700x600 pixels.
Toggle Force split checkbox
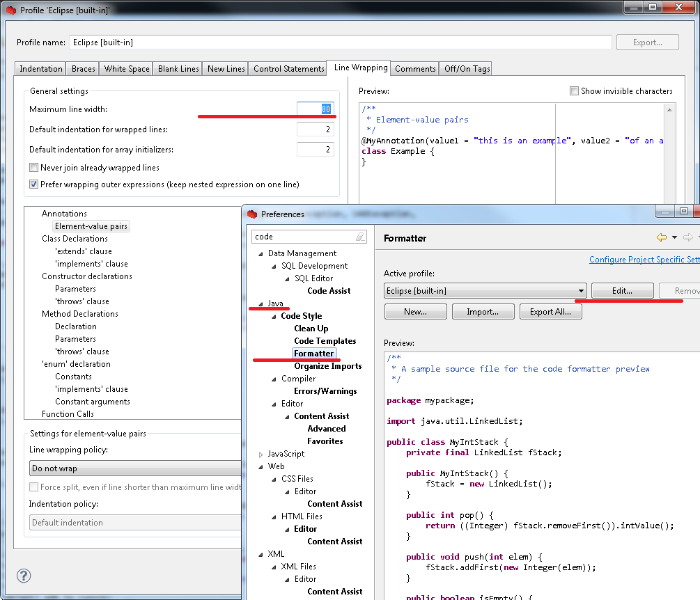click(x=33, y=487)
